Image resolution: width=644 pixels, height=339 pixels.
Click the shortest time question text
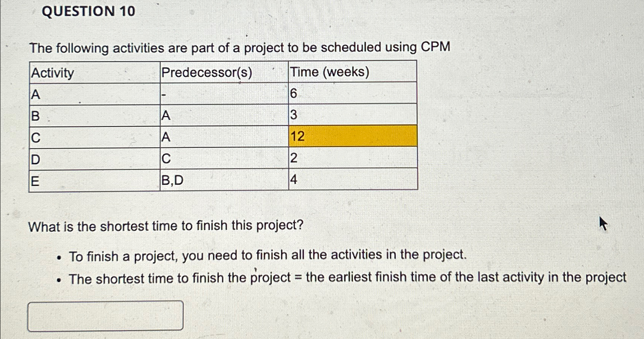(166, 225)
